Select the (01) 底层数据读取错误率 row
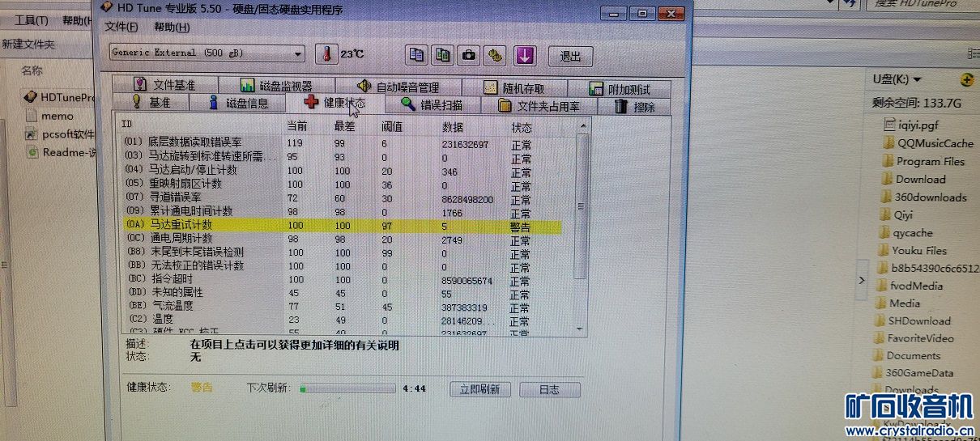This screenshot has height=441, width=980. (x=341, y=142)
